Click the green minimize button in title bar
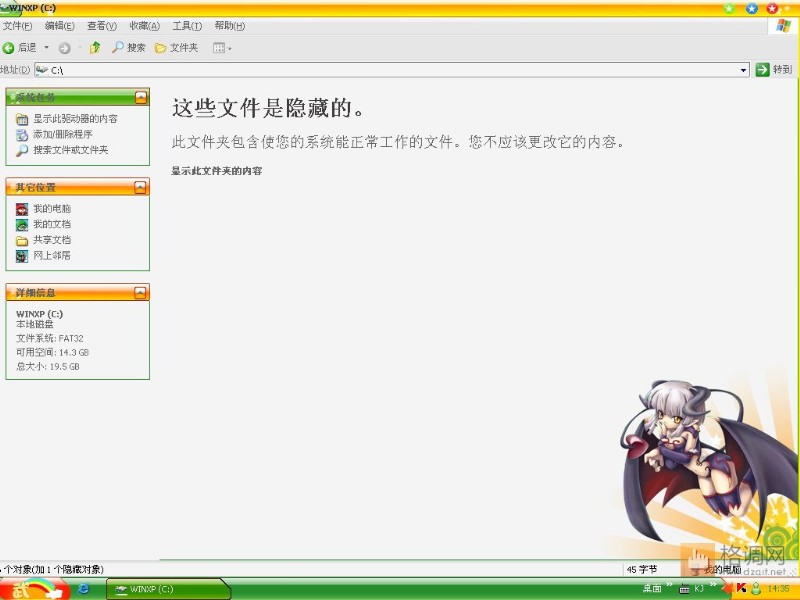Image resolution: width=800 pixels, height=600 pixels. pos(730,8)
